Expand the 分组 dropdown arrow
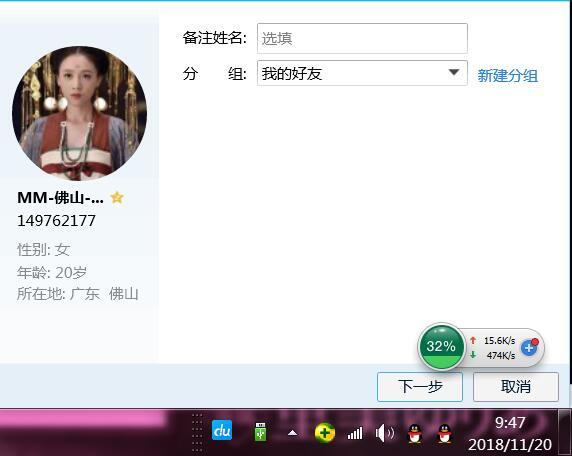Viewport: 572px width, 456px height. 453,73
